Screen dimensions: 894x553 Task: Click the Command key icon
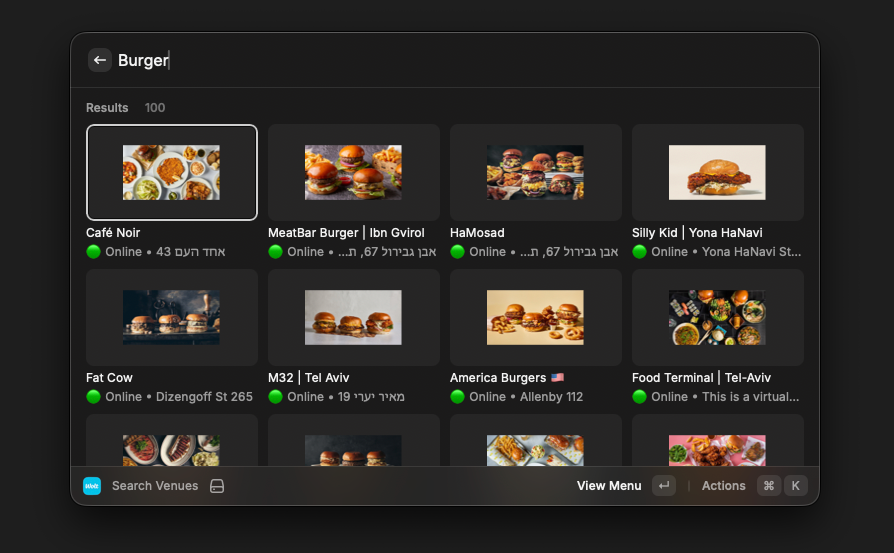768,486
